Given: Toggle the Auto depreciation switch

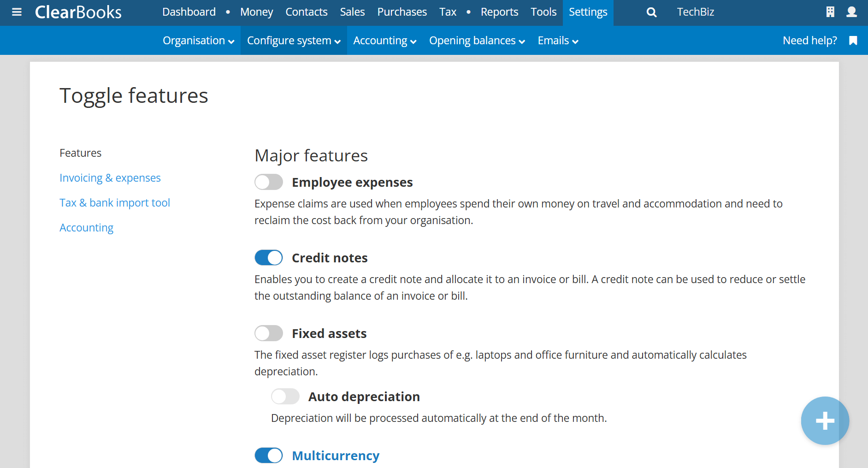Looking at the screenshot, I should [285, 397].
